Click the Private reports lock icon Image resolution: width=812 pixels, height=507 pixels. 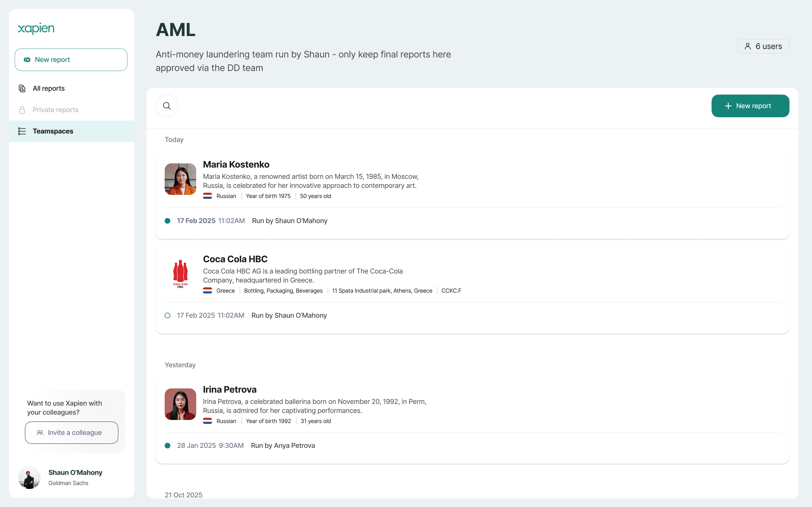click(x=22, y=110)
